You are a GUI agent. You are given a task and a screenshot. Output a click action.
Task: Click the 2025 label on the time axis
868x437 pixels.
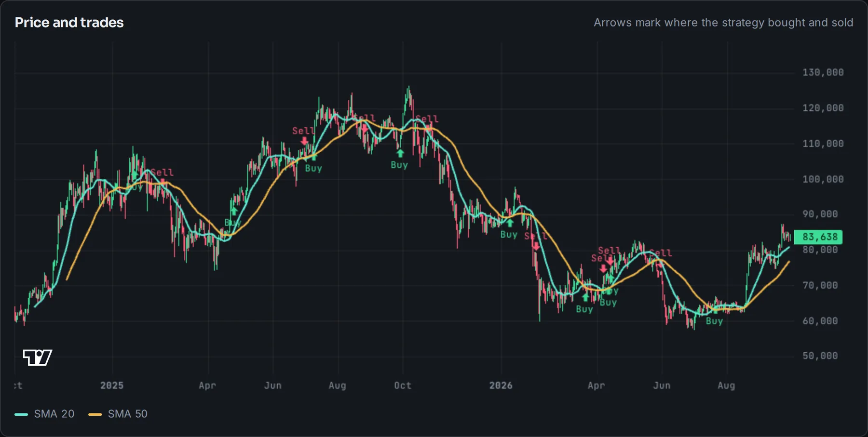click(112, 385)
